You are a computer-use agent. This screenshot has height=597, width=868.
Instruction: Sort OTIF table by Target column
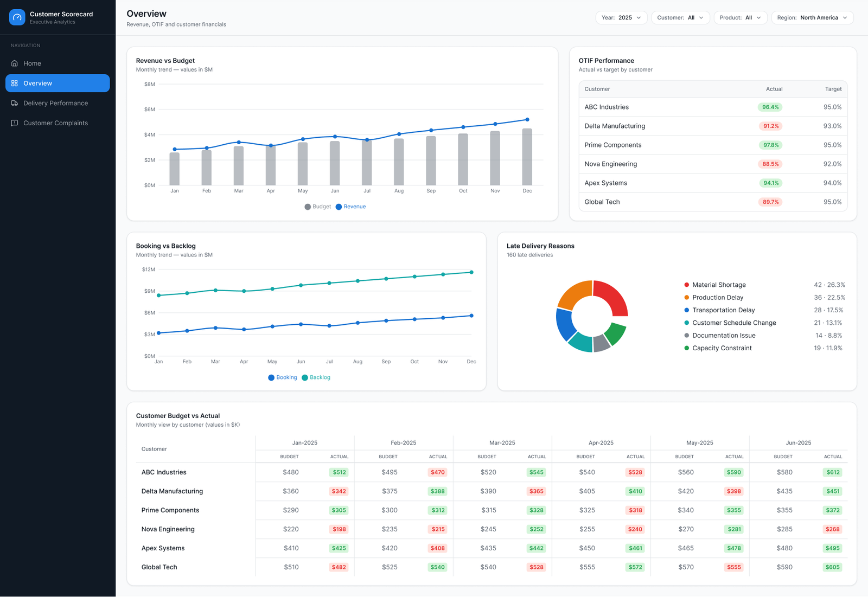pyautogui.click(x=833, y=89)
